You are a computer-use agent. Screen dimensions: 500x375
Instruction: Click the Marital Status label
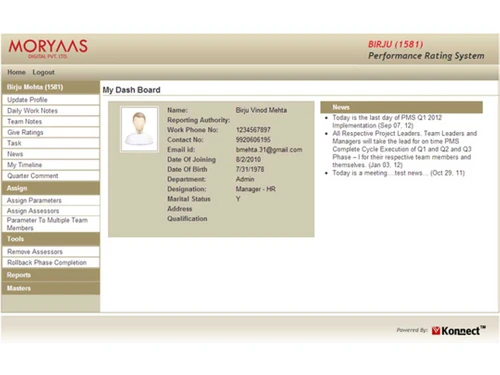189,199
